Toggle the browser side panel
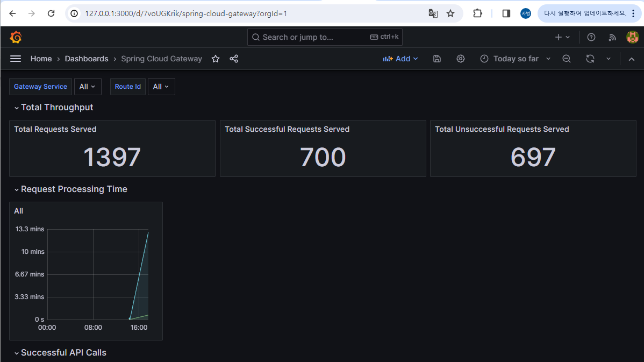This screenshot has height=362, width=644. coord(506,13)
